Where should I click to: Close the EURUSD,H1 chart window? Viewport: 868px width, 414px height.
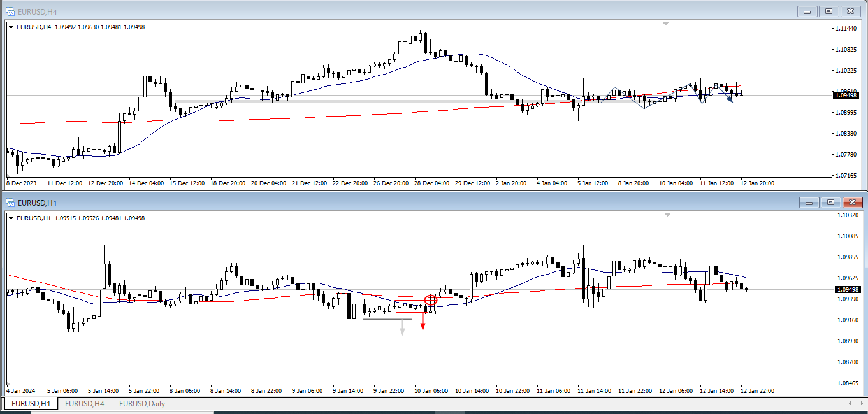[x=851, y=203]
